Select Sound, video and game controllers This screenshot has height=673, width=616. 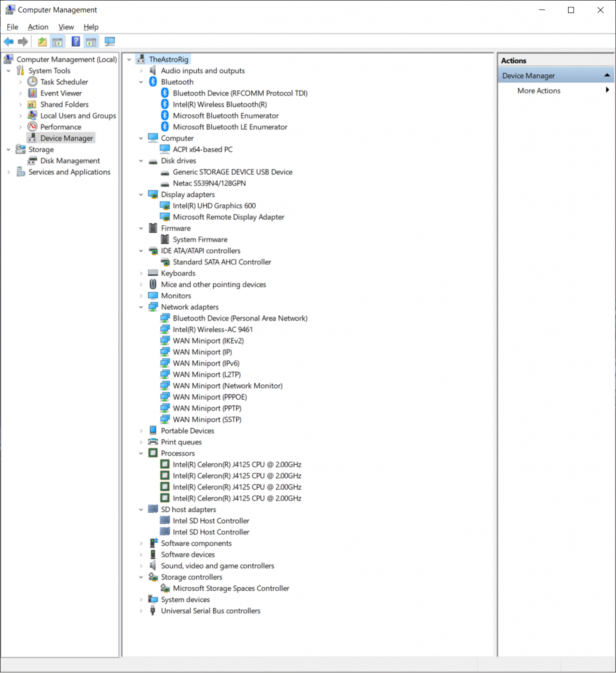tap(217, 566)
